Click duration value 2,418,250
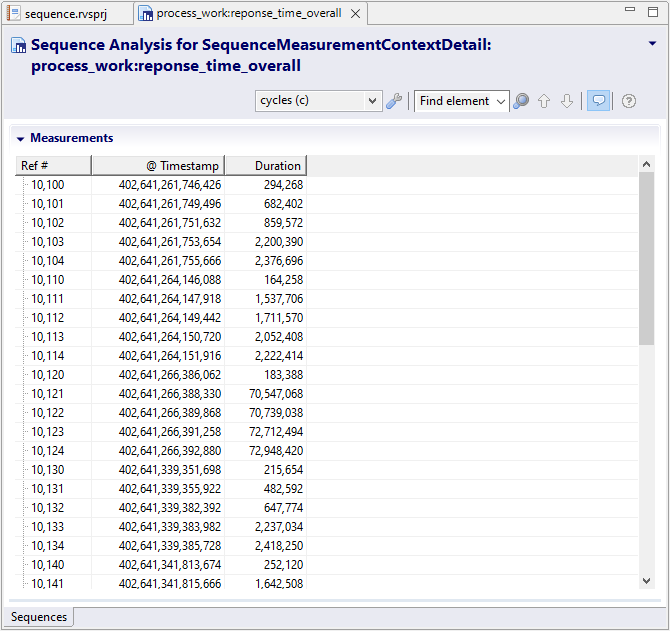The width and height of the screenshot is (670, 631). [279, 546]
